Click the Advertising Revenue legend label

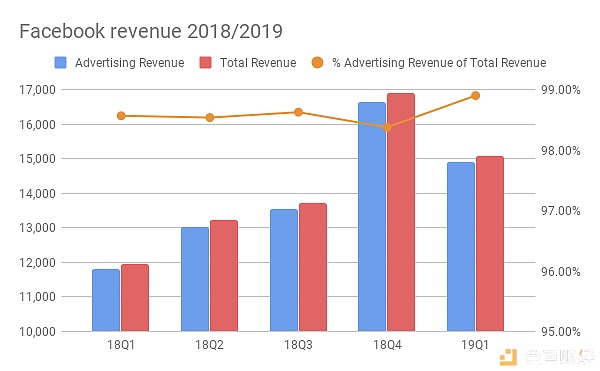point(129,63)
